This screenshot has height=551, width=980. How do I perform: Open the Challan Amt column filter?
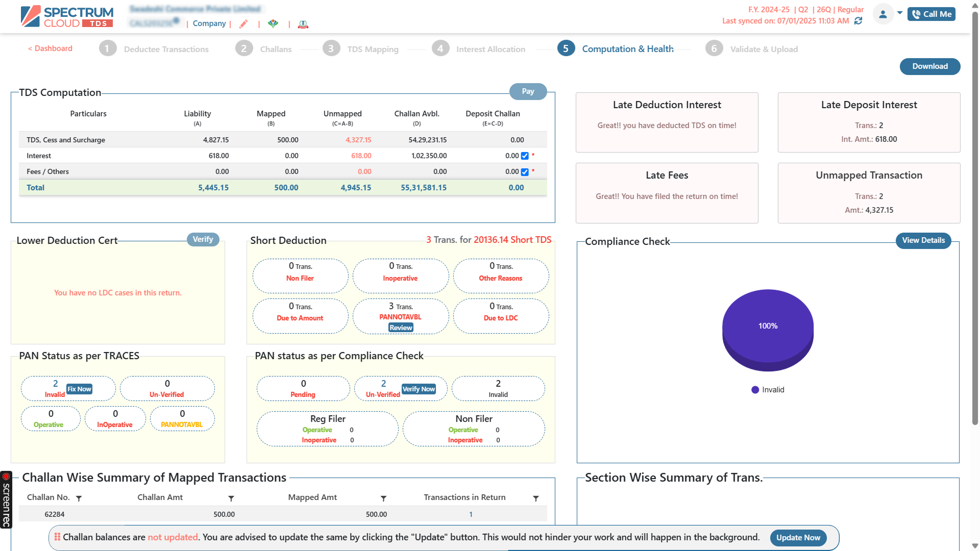click(232, 498)
